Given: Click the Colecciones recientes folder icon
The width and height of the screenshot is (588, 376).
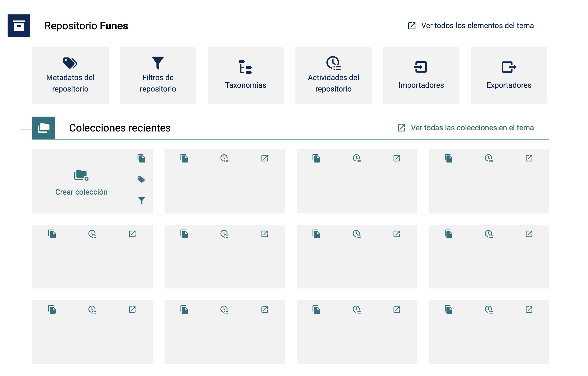Looking at the screenshot, I should tap(44, 128).
